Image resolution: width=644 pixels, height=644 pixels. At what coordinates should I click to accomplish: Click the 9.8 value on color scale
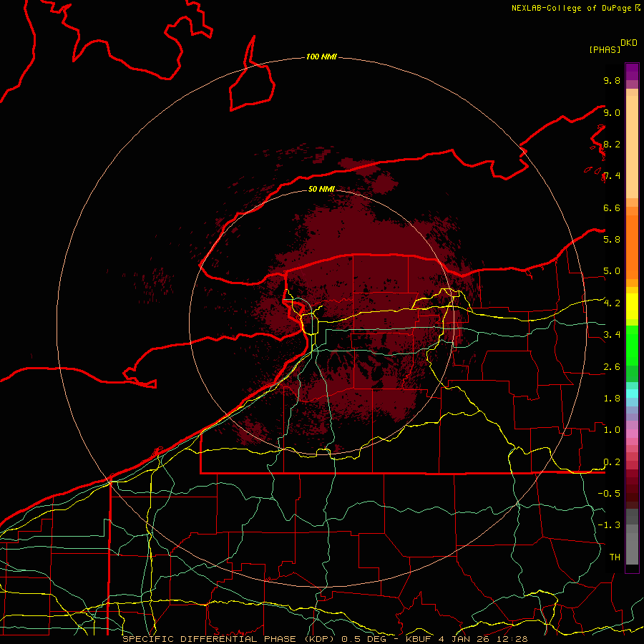coord(612,80)
